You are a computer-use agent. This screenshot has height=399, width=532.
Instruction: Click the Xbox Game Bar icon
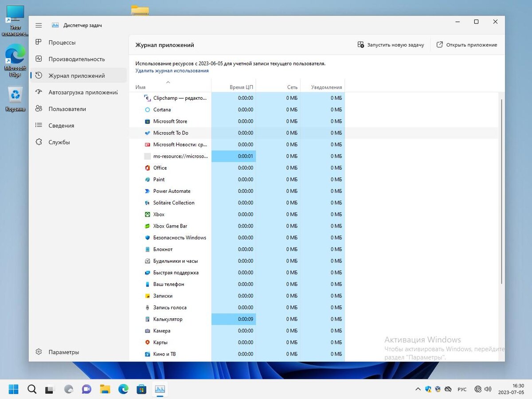[x=148, y=226]
